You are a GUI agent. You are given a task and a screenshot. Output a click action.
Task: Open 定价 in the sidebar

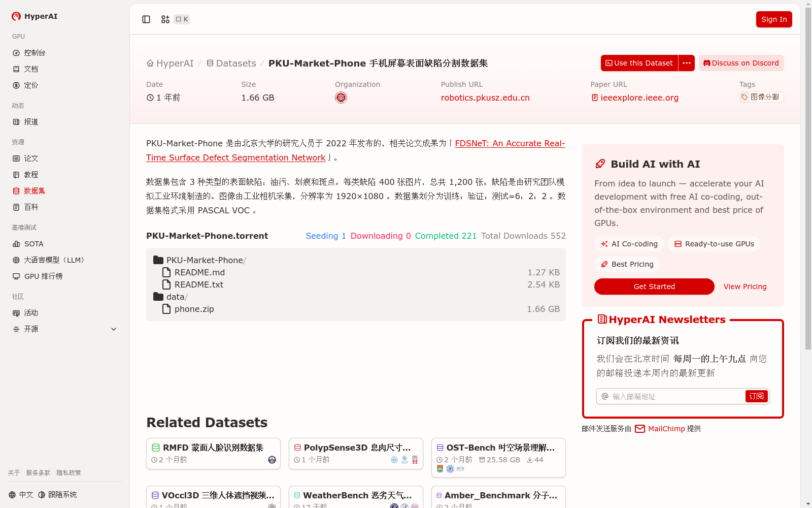[x=64, y=85]
